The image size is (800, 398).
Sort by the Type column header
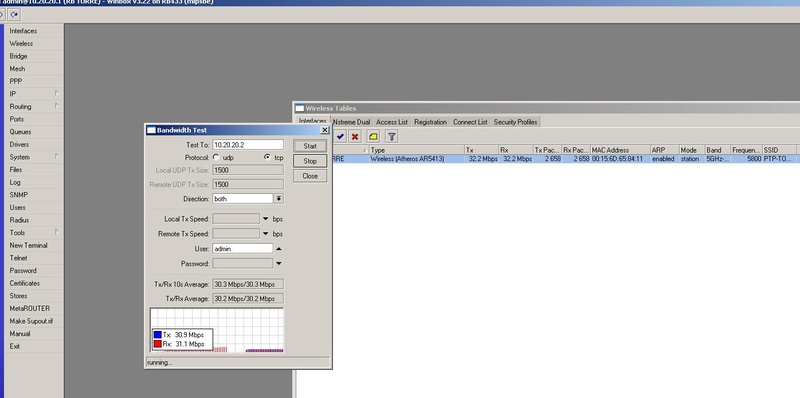416,150
